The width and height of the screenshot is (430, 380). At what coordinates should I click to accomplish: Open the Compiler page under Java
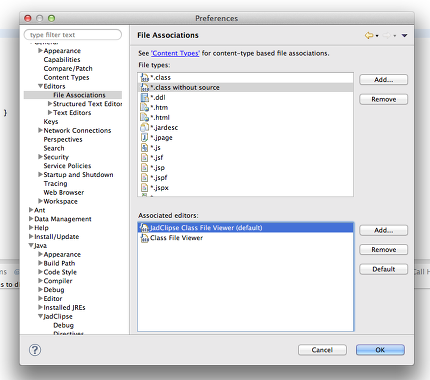(58, 281)
